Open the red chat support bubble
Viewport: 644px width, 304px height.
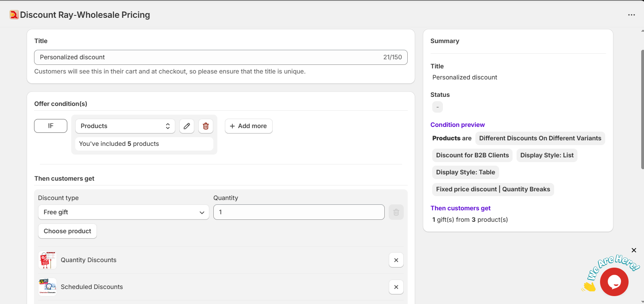tap(614, 282)
